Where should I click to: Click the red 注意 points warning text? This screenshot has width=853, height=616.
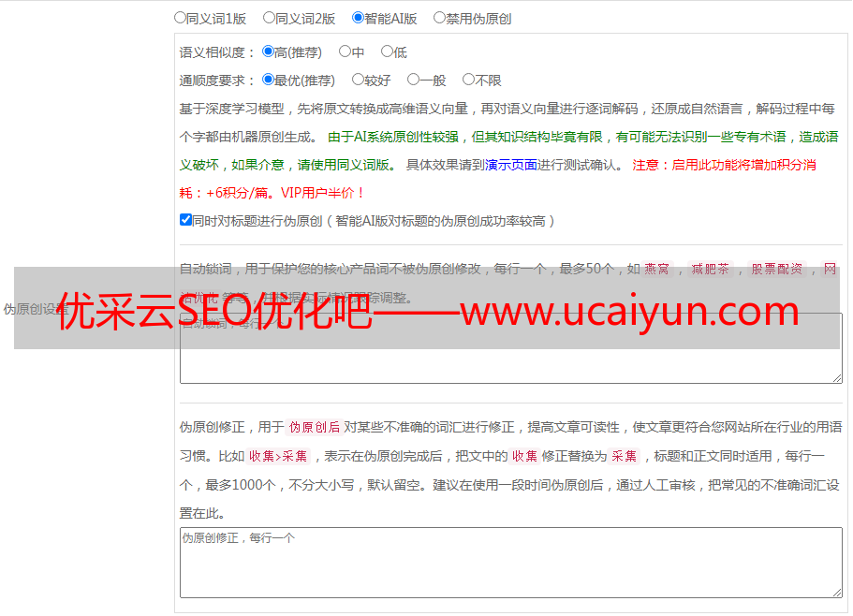click(498, 179)
